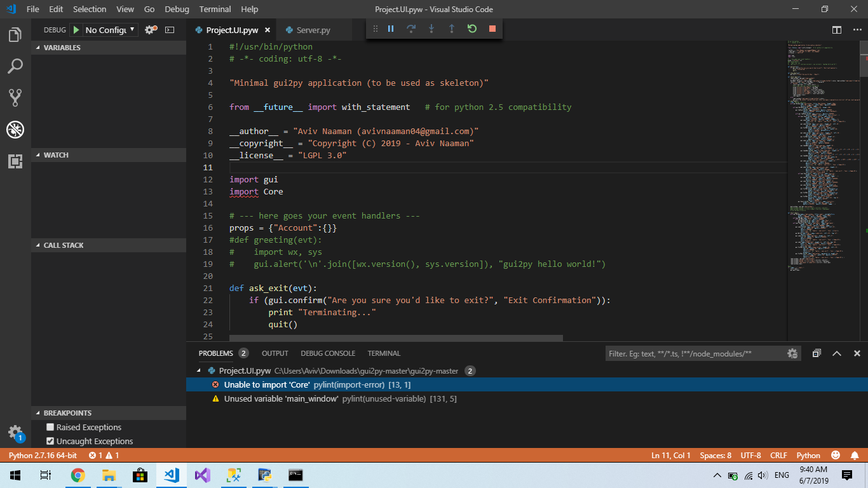Image resolution: width=868 pixels, height=488 pixels.
Task: Open Google Chrome from the taskbar
Action: pos(78,475)
